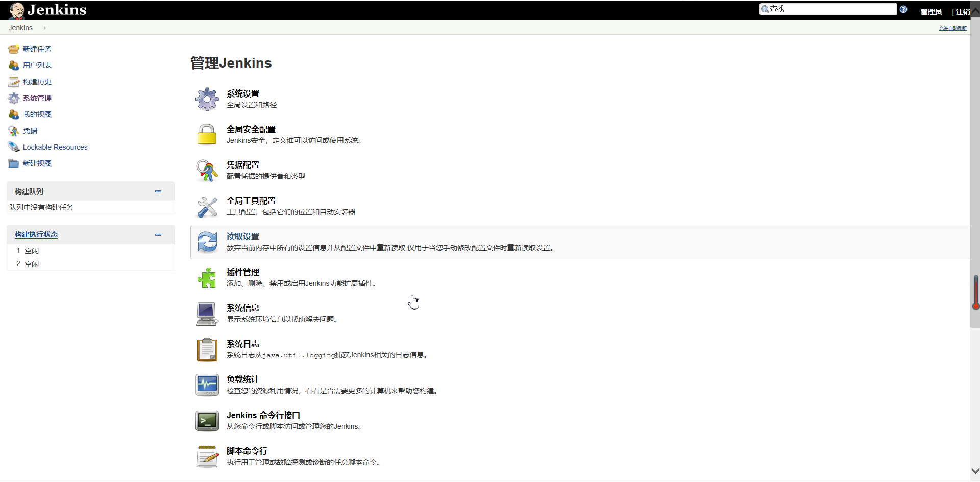The height and width of the screenshot is (482, 980).
Task: Click the blue refresh icon for 读取设置
Action: (207, 242)
